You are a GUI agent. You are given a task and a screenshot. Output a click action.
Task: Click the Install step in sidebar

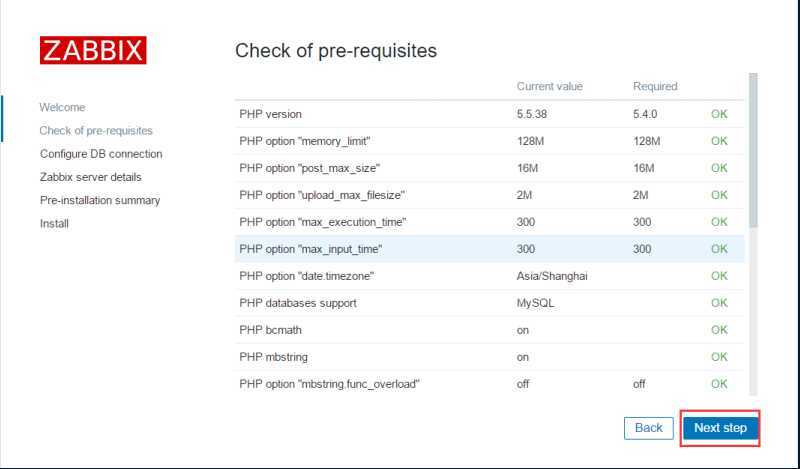(54, 224)
